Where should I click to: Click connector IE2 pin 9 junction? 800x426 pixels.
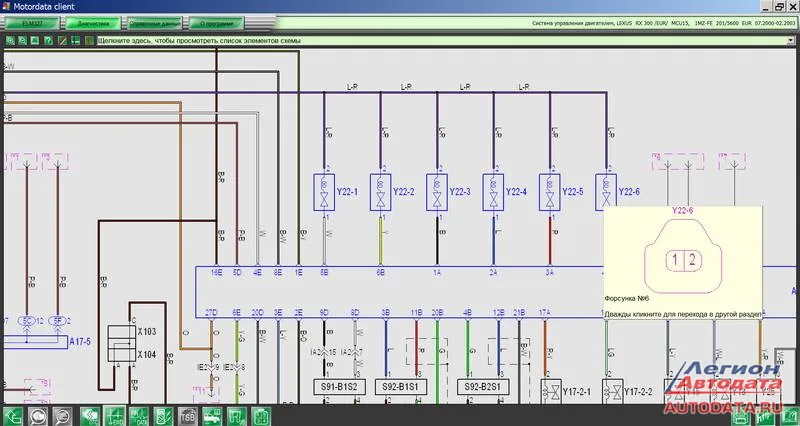[211, 367]
